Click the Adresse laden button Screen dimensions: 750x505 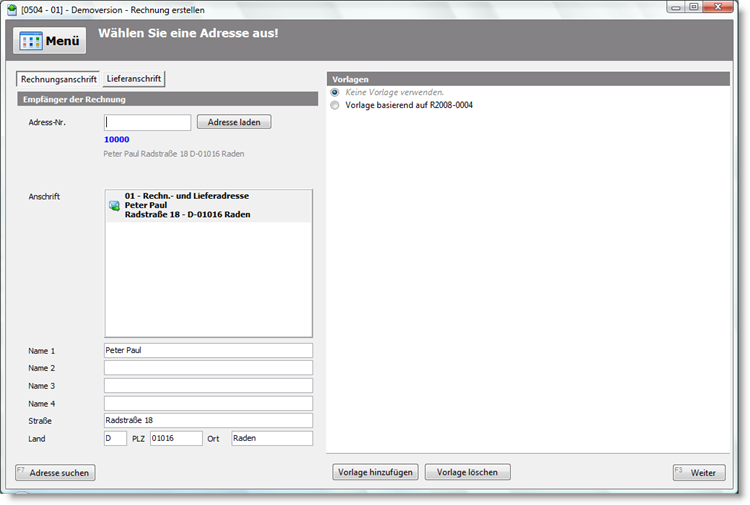233,122
